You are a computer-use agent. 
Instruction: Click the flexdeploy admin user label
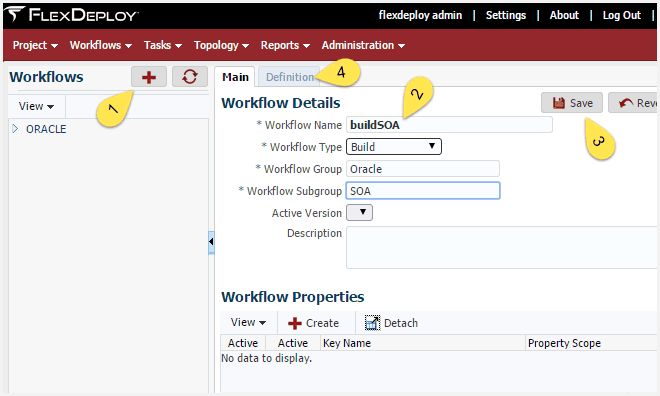[420, 15]
